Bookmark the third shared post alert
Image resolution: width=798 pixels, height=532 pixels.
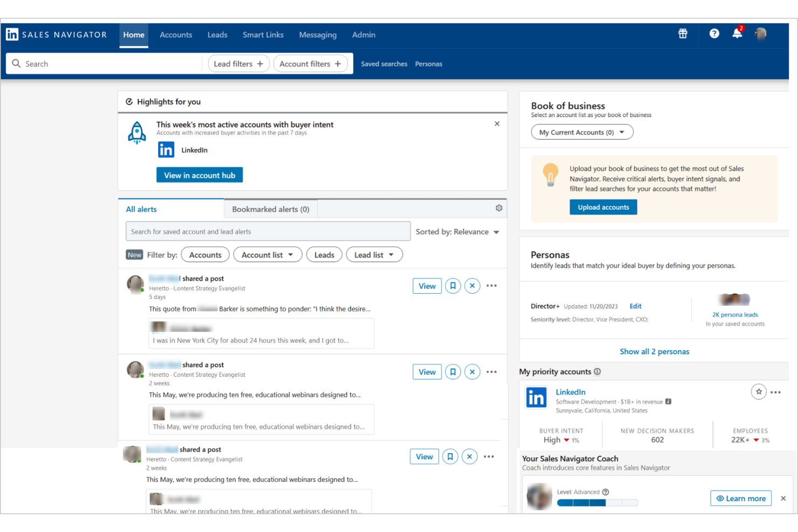pyautogui.click(x=450, y=457)
